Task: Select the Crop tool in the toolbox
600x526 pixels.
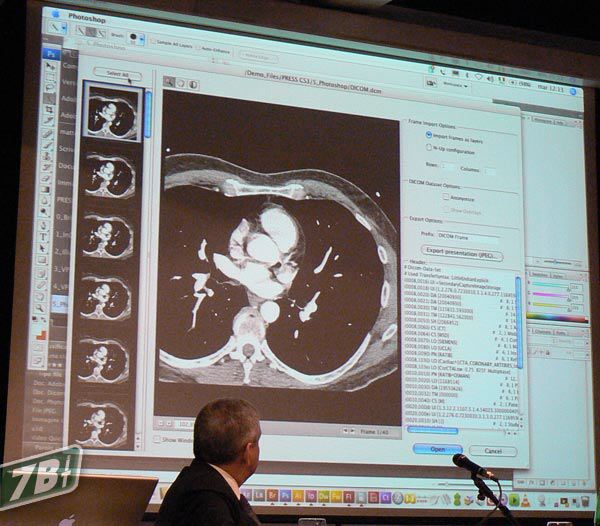Action: (x=50, y=109)
